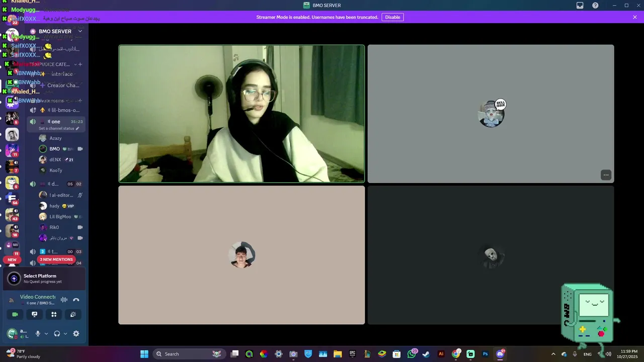The image size is (644, 362).
Task: Jump to 3 NEW MENTIONS
Action: point(56,259)
